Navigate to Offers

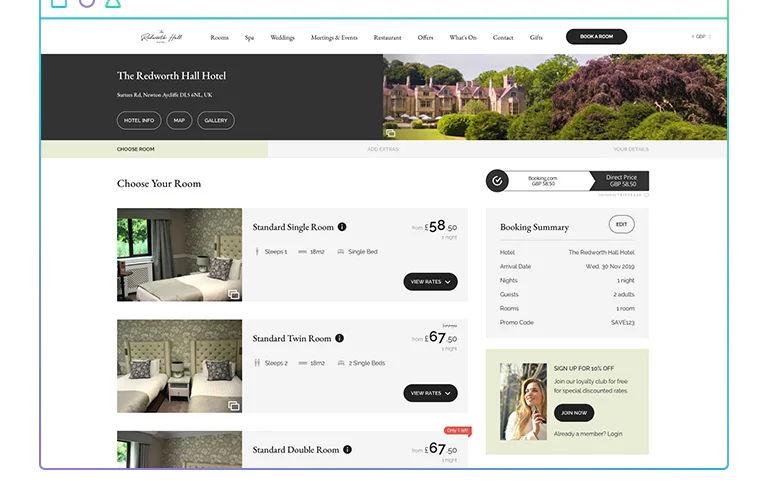pos(425,37)
